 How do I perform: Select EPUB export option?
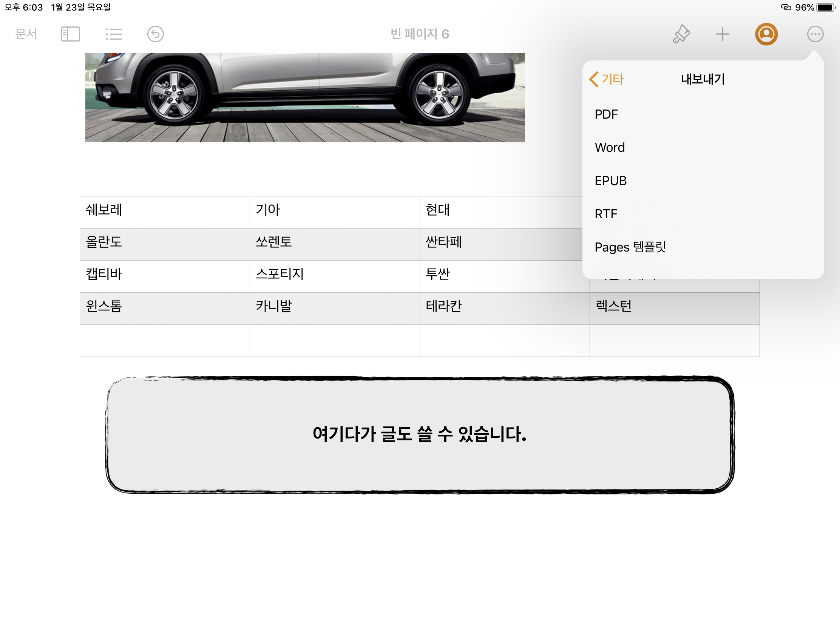[610, 181]
